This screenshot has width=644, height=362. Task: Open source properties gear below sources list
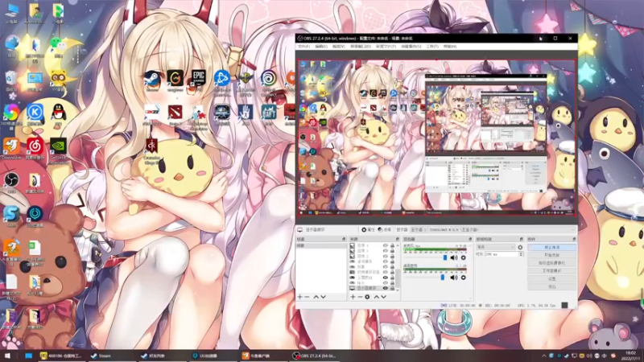(367, 297)
